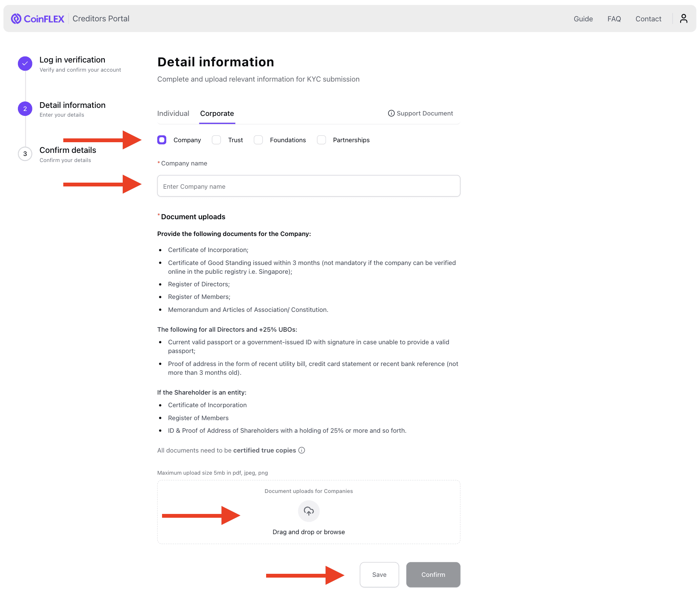
Task: Click the upload cloud icon
Action: [308, 511]
